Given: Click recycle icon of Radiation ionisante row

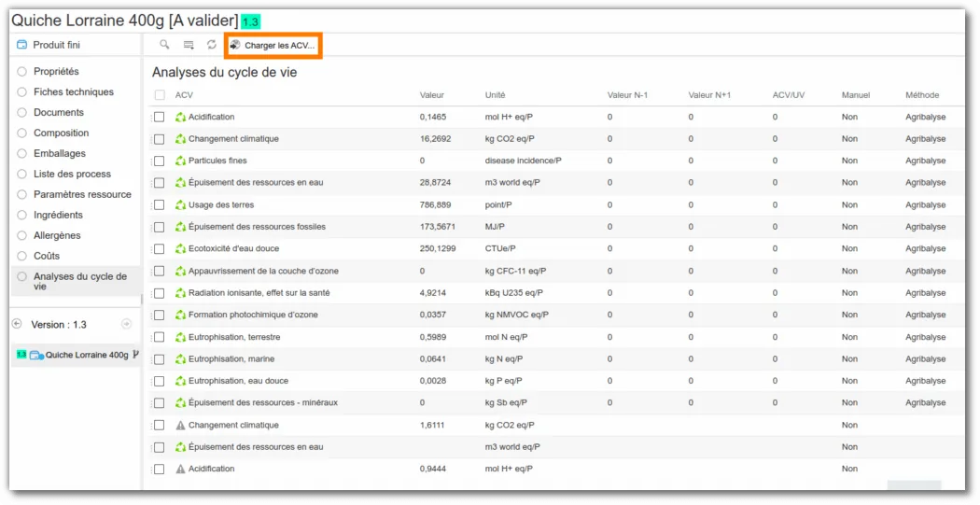Looking at the screenshot, I should pos(181,292).
